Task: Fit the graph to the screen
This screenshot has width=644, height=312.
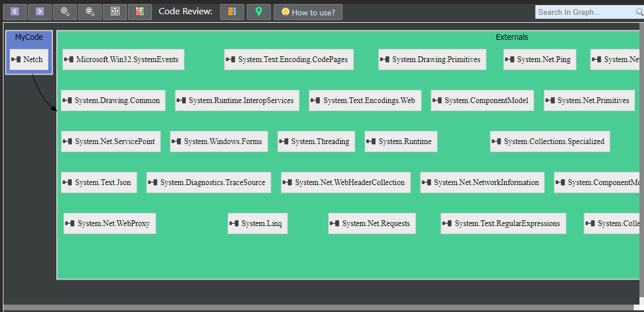Action: 115,12
